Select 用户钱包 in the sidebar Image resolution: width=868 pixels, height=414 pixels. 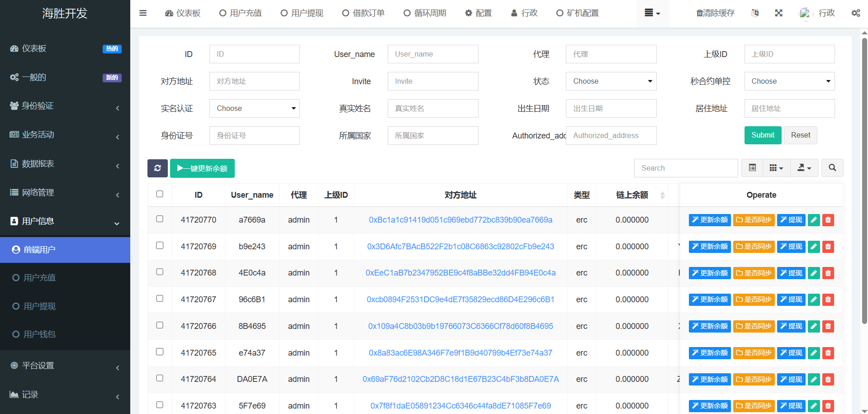[39, 334]
